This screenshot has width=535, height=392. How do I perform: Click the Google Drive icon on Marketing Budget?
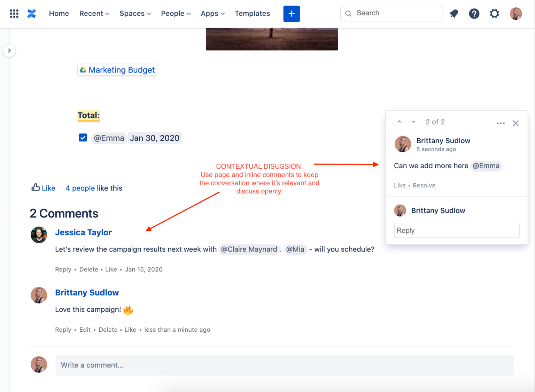click(x=83, y=70)
